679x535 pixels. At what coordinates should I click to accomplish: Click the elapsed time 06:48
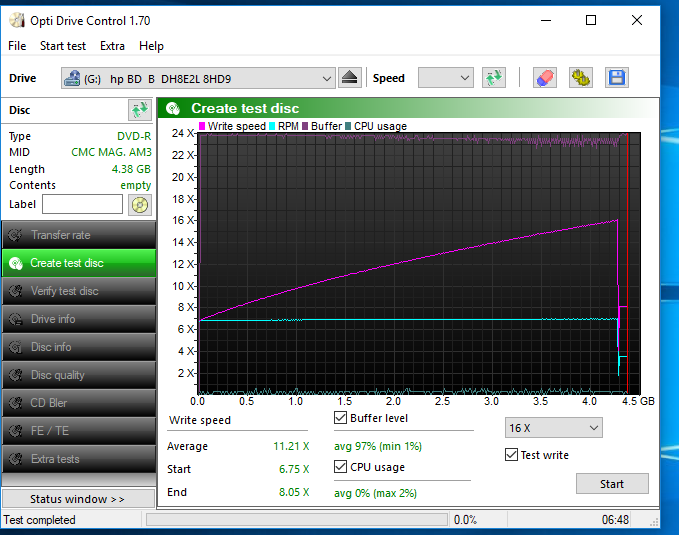tap(615, 520)
